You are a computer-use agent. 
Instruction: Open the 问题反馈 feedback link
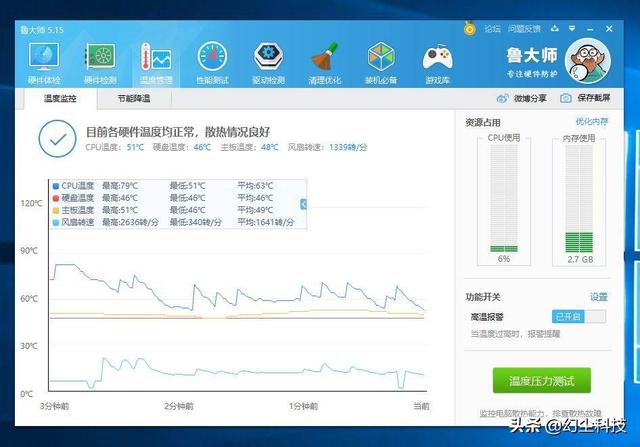524,29
